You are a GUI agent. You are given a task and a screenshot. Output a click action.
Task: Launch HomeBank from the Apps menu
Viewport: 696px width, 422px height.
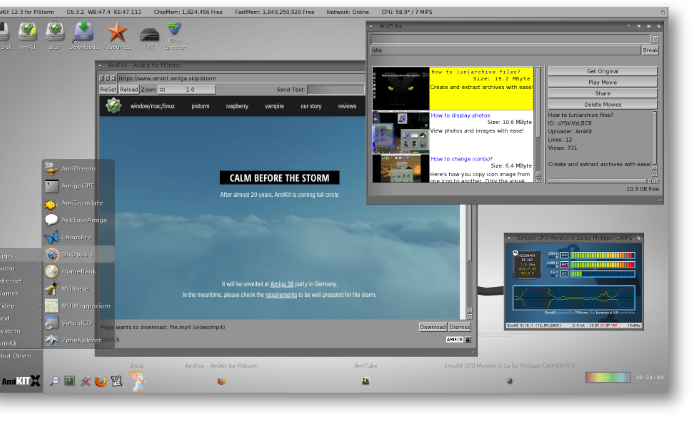(x=78, y=272)
